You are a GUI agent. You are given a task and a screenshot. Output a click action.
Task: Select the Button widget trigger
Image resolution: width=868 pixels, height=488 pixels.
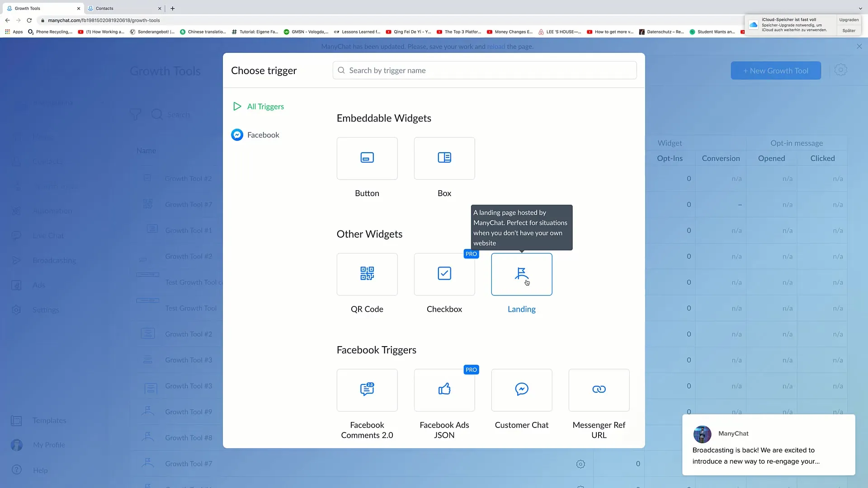coord(367,159)
